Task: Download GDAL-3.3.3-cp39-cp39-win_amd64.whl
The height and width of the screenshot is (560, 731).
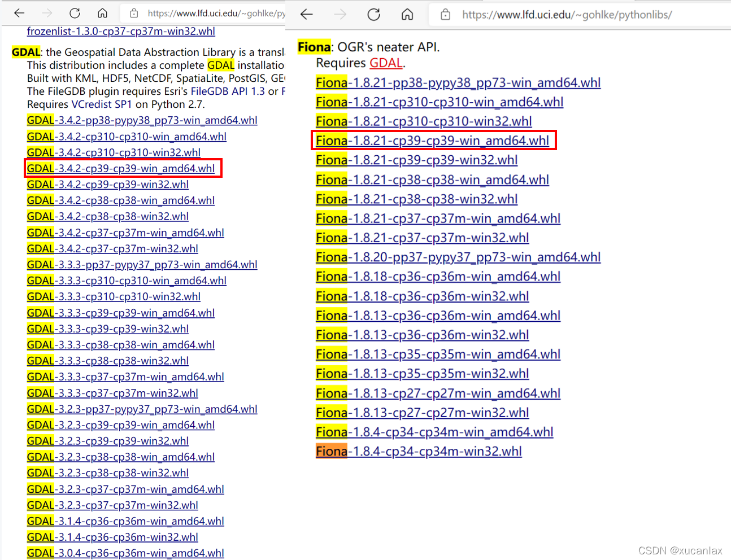Action: point(121,313)
